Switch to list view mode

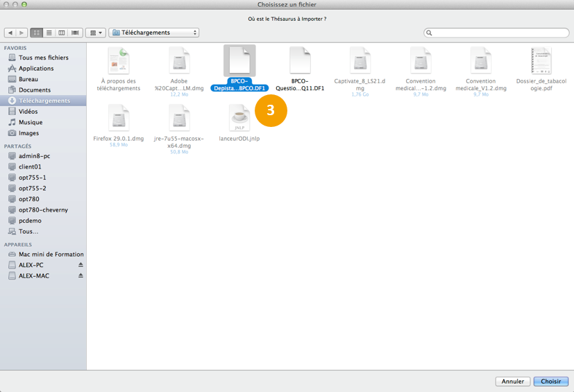(49, 33)
